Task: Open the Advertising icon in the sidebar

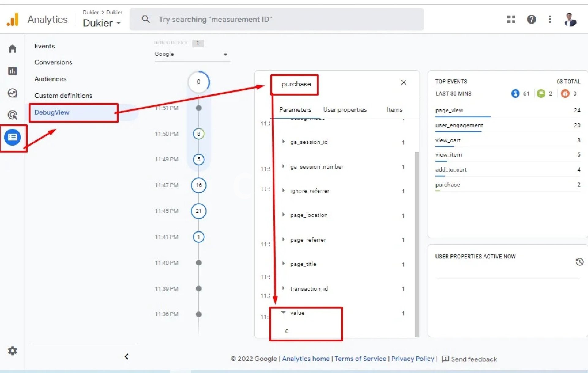Action: (12, 115)
